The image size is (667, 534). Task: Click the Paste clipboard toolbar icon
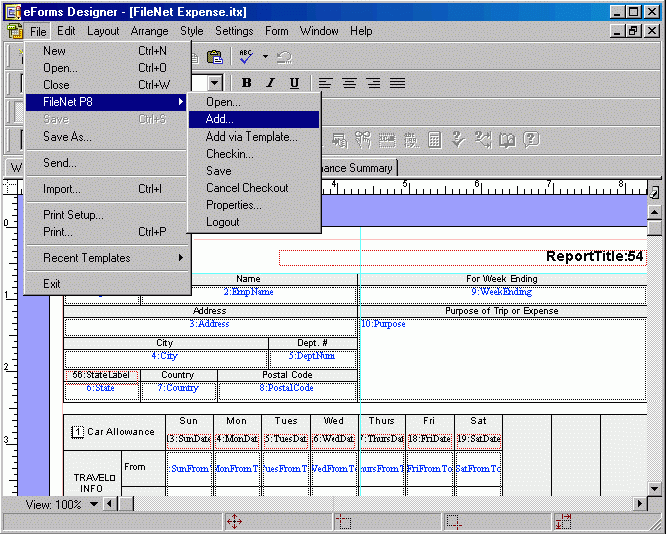215,57
